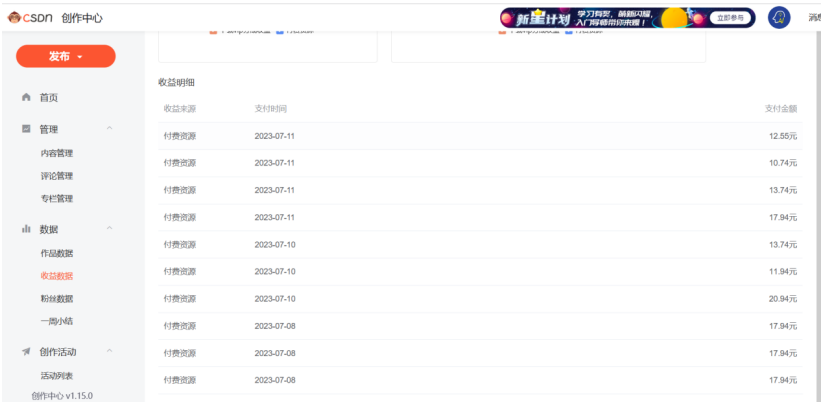Open 内容管理 menu item
This screenshot has height=406, width=821.
[x=57, y=153]
